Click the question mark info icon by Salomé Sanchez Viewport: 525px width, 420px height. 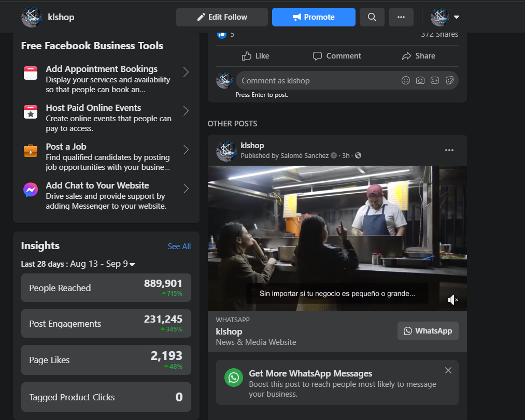click(333, 155)
